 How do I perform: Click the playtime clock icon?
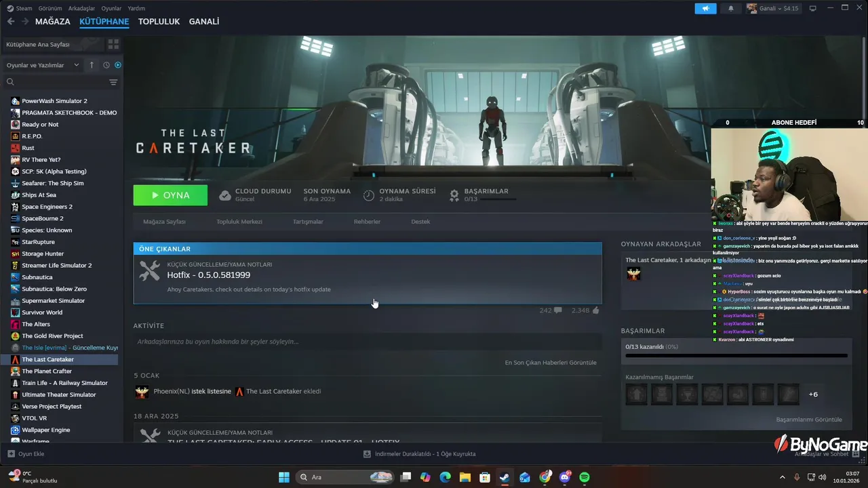pyautogui.click(x=369, y=195)
